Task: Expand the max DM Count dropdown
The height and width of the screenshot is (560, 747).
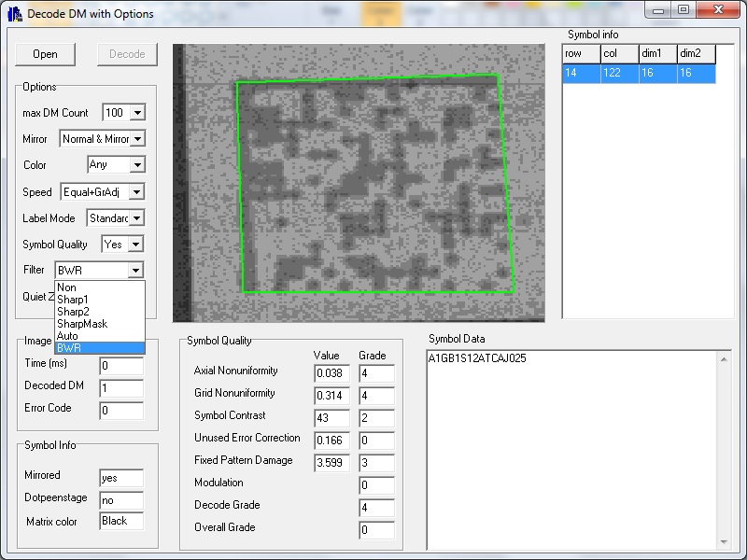Action: click(x=137, y=113)
